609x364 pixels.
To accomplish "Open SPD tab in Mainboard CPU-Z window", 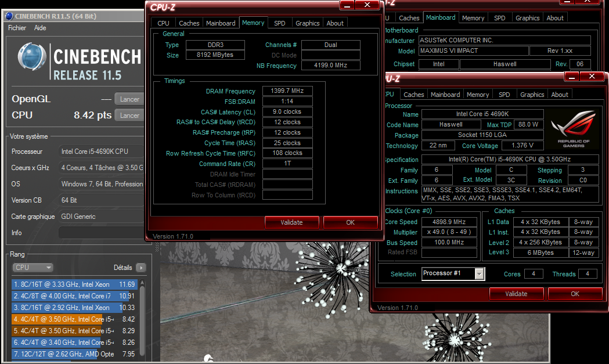I will click(x=499, y=18).
